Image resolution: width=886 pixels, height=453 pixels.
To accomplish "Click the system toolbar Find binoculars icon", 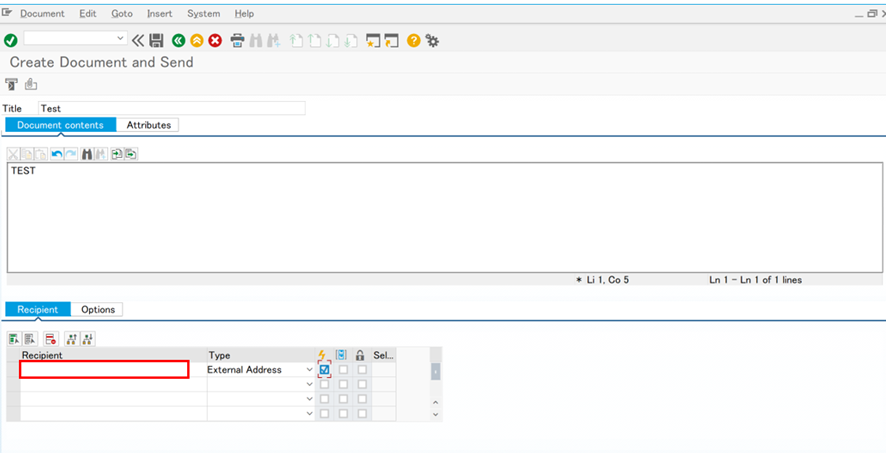I will 256,40.
